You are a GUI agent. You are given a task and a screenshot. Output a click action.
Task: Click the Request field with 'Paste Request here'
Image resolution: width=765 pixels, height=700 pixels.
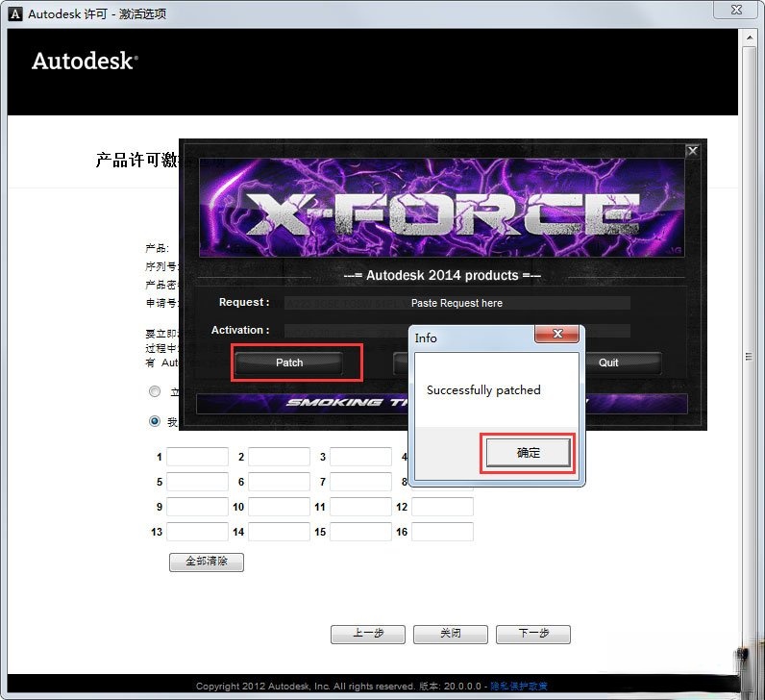[x=457, y=303]
